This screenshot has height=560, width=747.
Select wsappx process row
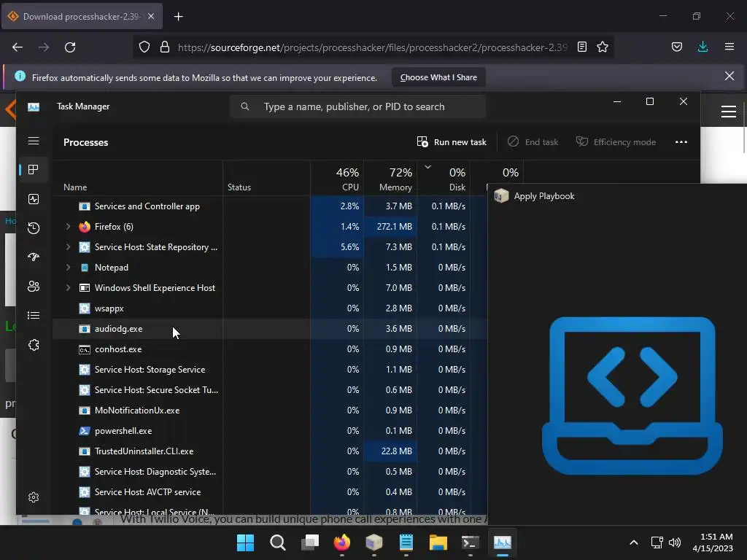(x=270, y=308)
